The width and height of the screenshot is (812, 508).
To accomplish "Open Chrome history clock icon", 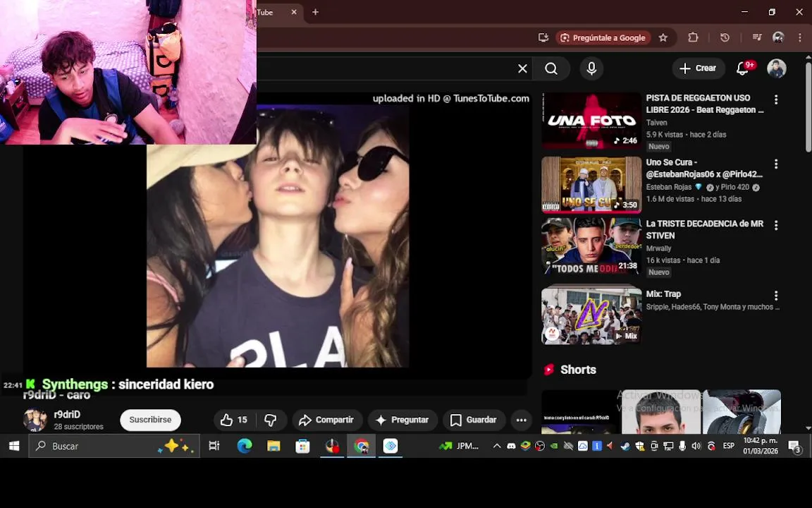I will (x=725, y=38).
